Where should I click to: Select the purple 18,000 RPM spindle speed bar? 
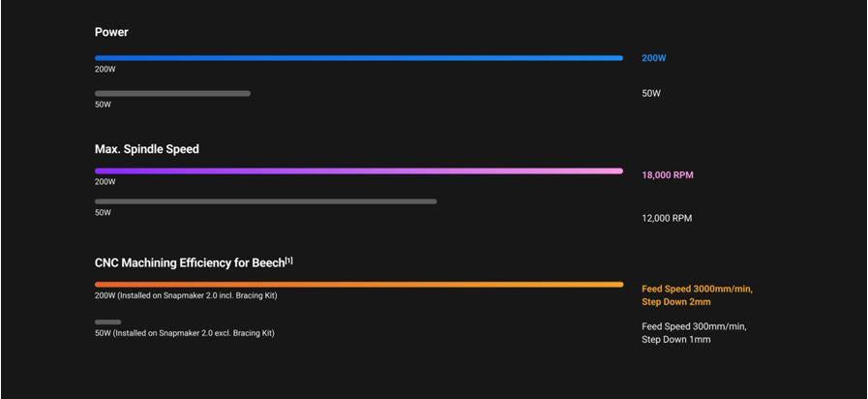pos(358,171)
